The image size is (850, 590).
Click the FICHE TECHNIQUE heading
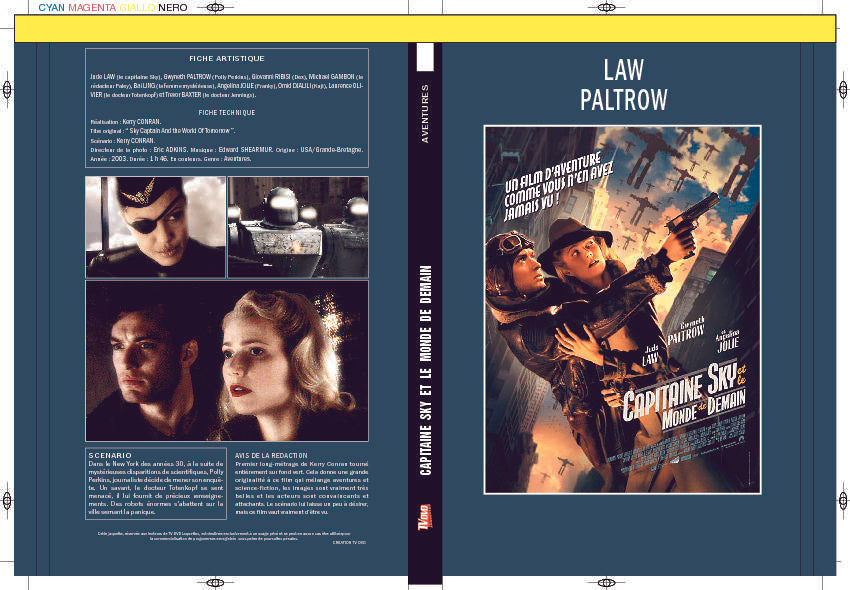pyautogui.click(x=227, y=113)
